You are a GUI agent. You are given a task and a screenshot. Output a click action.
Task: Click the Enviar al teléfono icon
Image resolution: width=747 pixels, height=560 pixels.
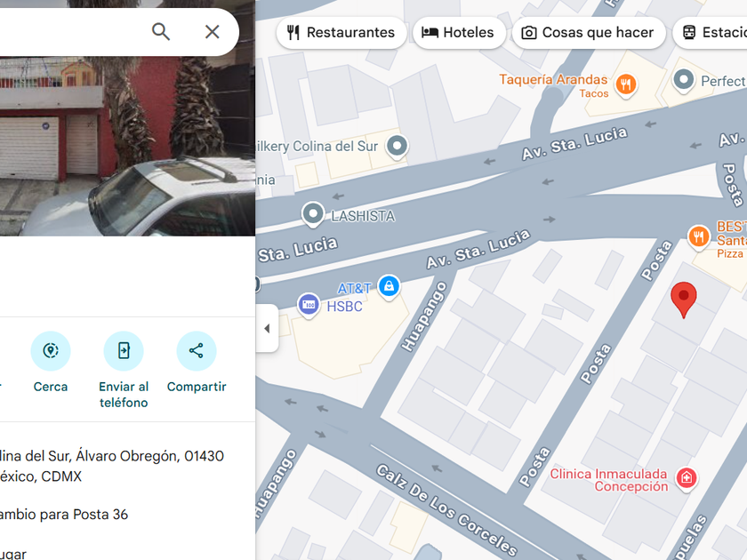pos(124,351)
